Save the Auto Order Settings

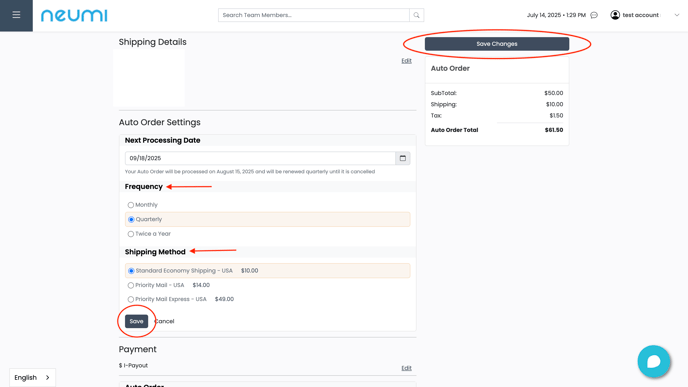coord(136,321)
